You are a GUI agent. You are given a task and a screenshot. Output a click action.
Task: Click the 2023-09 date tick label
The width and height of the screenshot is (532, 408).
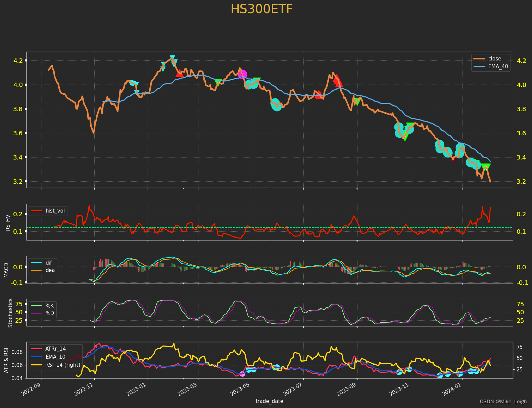347,389
